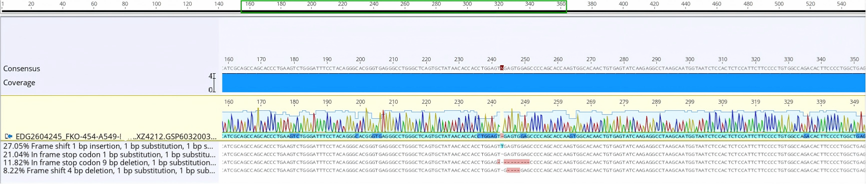This screenshot has height=184, width=868.
Task: Select the EDG2604245_FKO-454-A549 sequence name
Action: click(x=116, y=136)
